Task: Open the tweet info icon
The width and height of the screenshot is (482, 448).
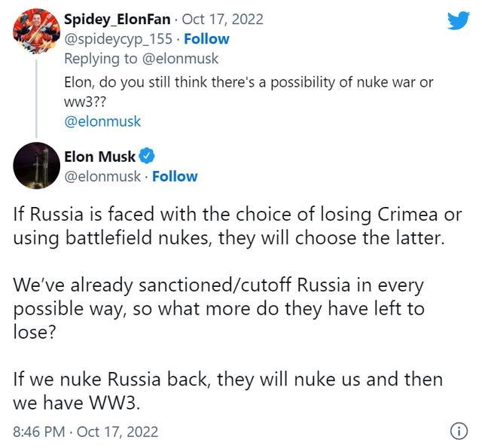Action: pos(459,431)
